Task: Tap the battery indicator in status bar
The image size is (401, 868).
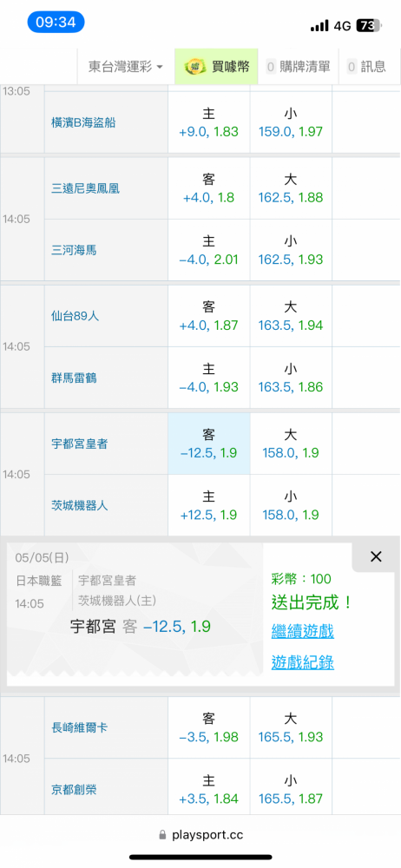Action: click(370, 25)
